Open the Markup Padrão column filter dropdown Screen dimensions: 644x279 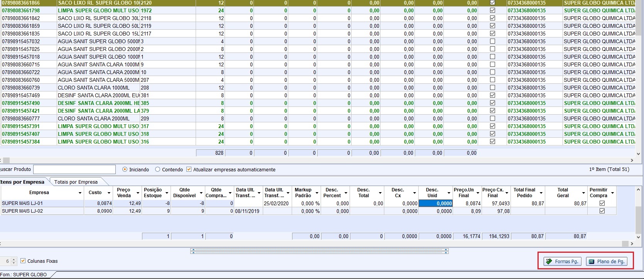coord(317,193)
